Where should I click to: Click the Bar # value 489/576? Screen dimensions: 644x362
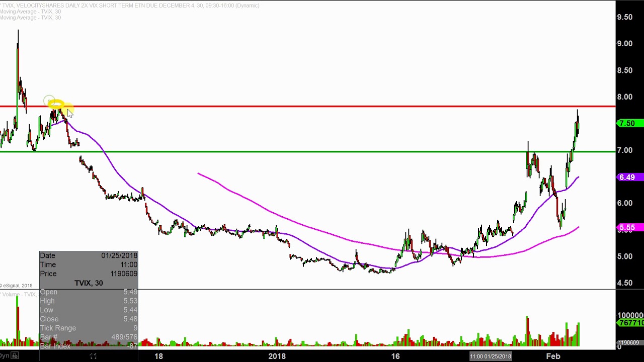click(x=124, y=337)
